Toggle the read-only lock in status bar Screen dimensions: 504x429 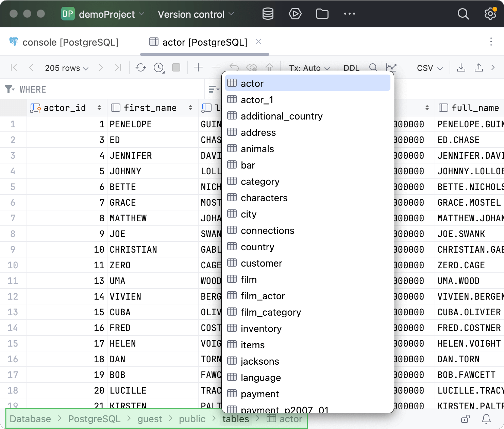point(465,419)
